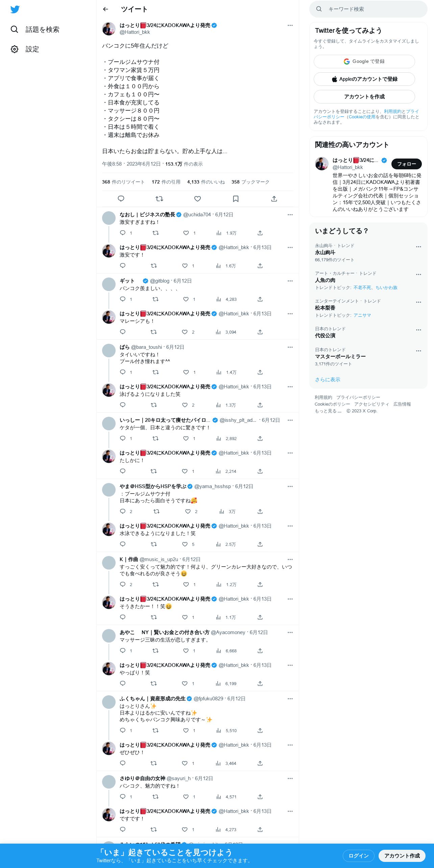Bookmark the main tweet
Screen dimensions: 434x868
236,199
